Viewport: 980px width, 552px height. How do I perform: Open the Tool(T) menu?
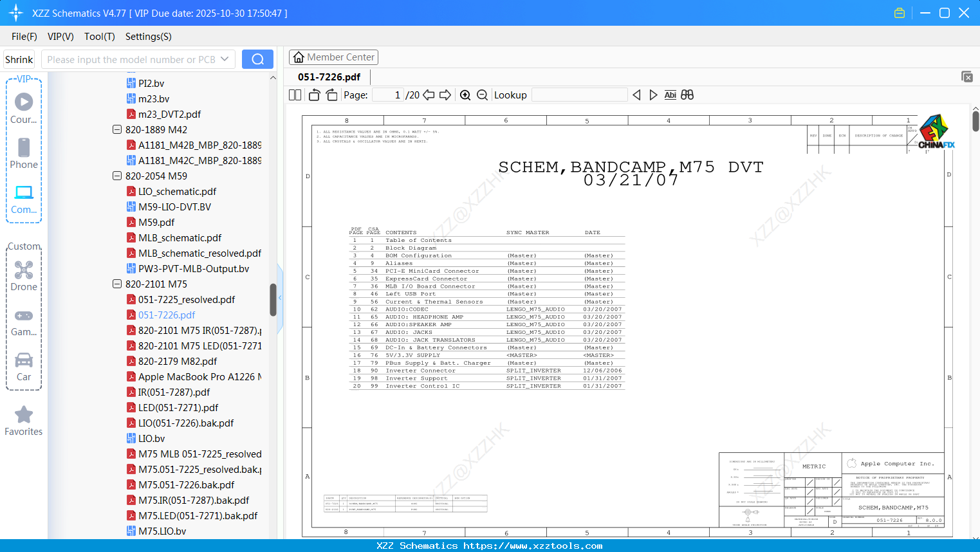click(x=100, y=37)
